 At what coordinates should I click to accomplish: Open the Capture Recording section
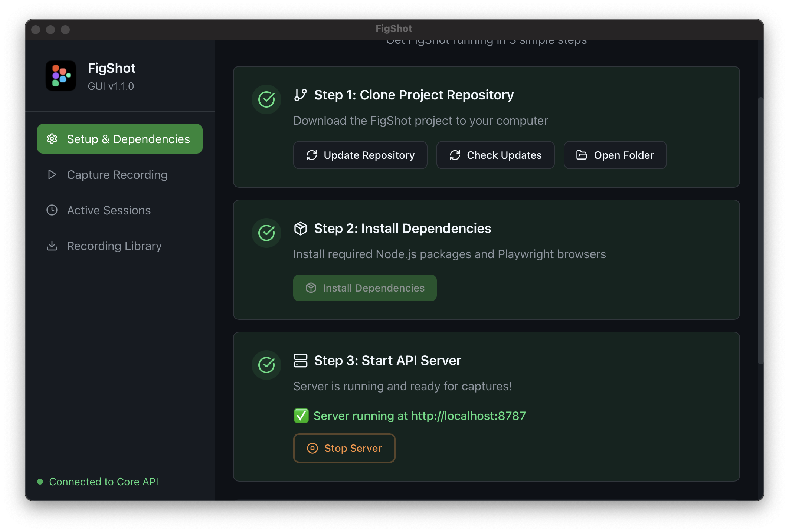tap(117, 174)
